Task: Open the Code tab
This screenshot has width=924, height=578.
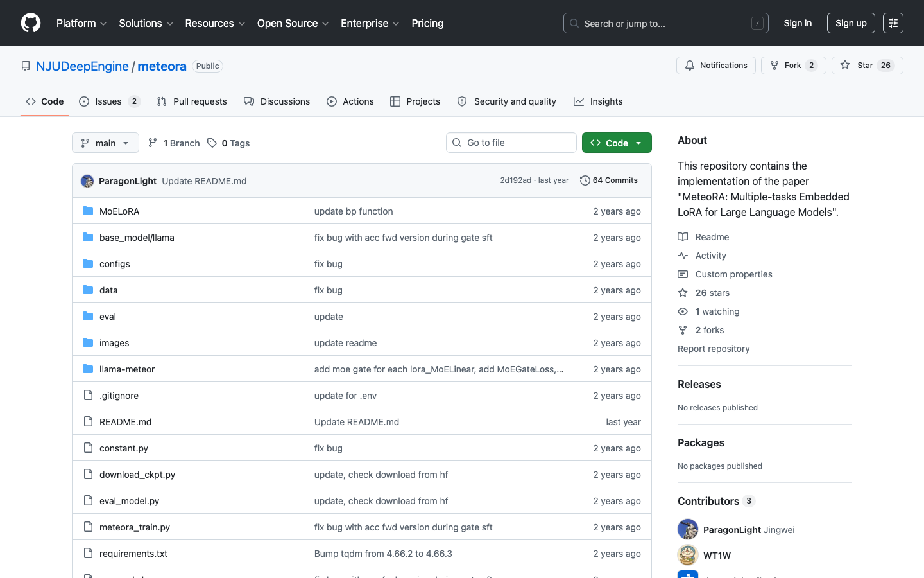Action: click(45, 101)
